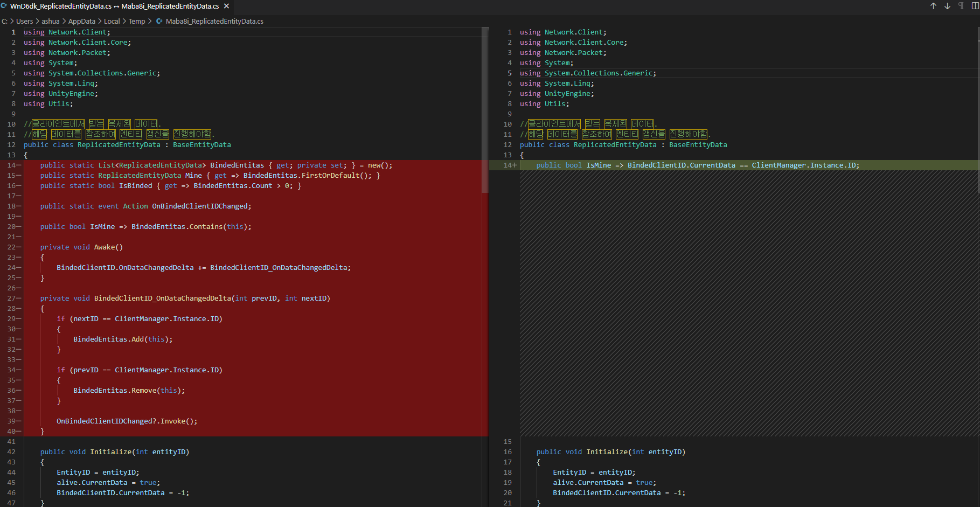980x507 pixels.
Task: Click the left pane vertical scrollbar thumb
Action: pyautogui.click(x=485, y=110)
